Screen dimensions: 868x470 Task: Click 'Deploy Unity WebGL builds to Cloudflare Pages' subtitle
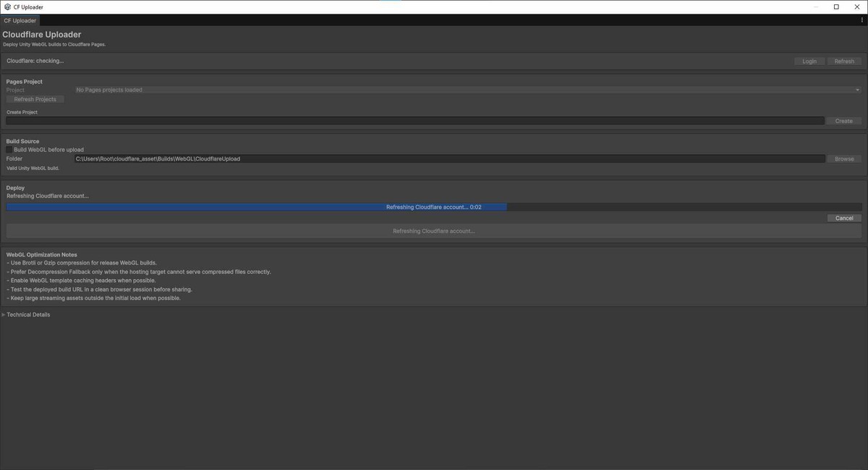tap(54, 45)
